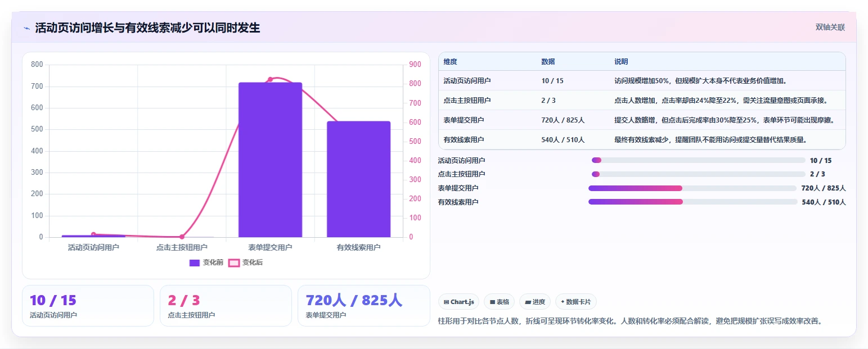Click the 数据卡片 tag chip

point(576,302)
